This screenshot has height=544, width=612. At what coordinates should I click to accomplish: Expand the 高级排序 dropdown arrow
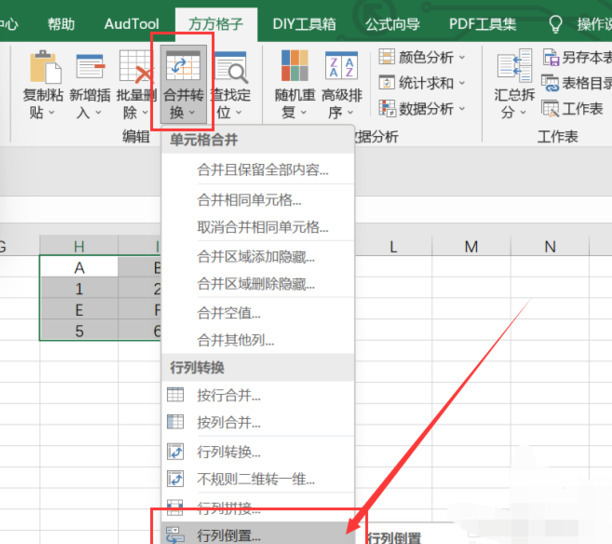pyautogui.click(x=350, y=113)
